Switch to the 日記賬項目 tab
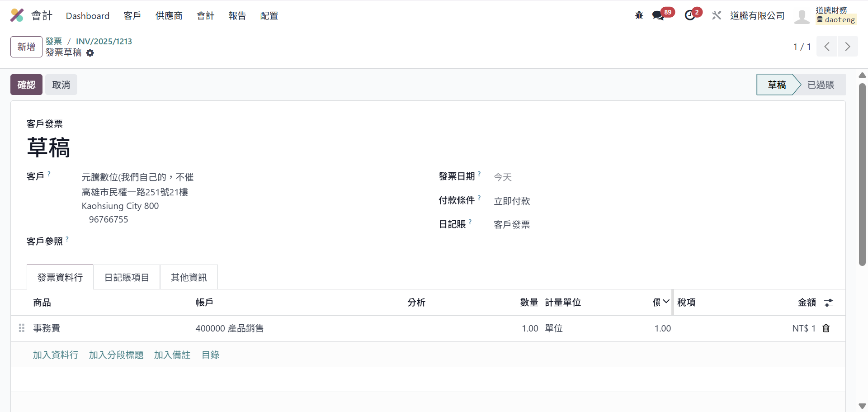Viewport: 868px width, 412px height. (x=127, y=277)
